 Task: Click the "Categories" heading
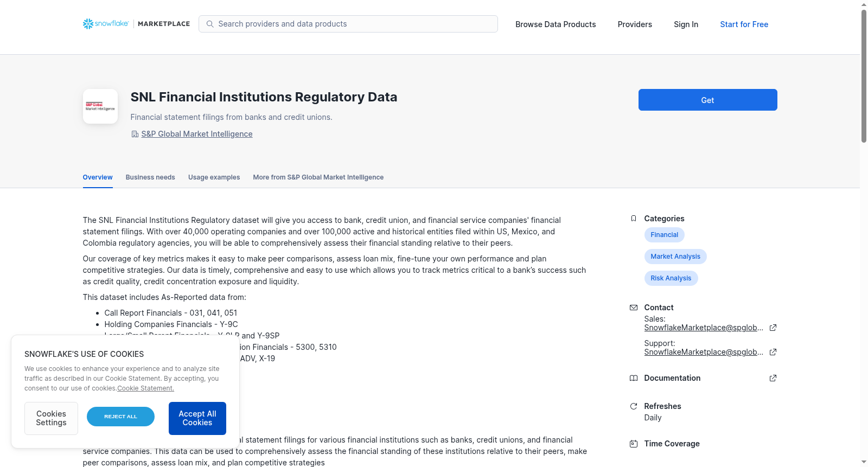664,219
